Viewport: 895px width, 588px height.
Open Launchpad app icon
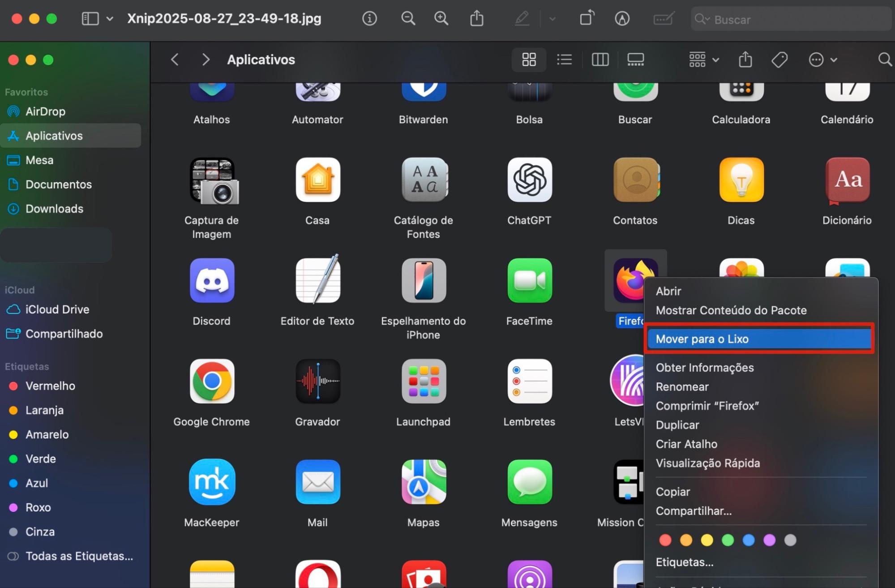[423, 382]
